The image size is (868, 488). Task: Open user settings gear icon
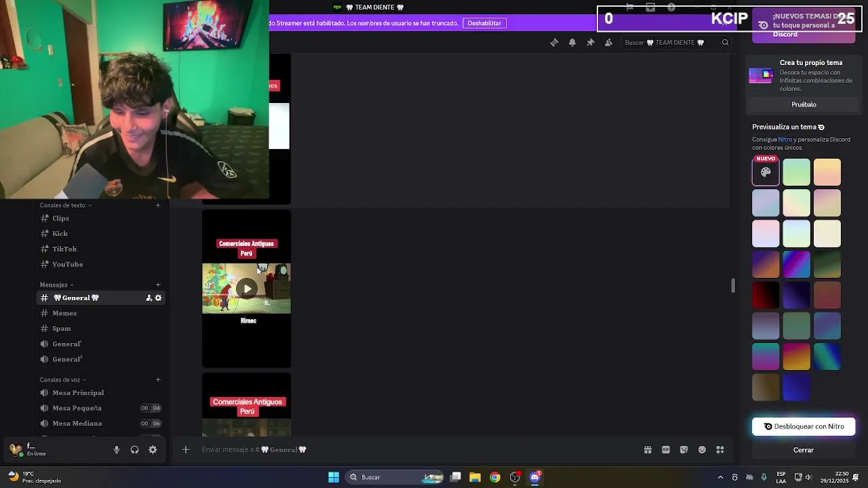click(x=153, y=449)
